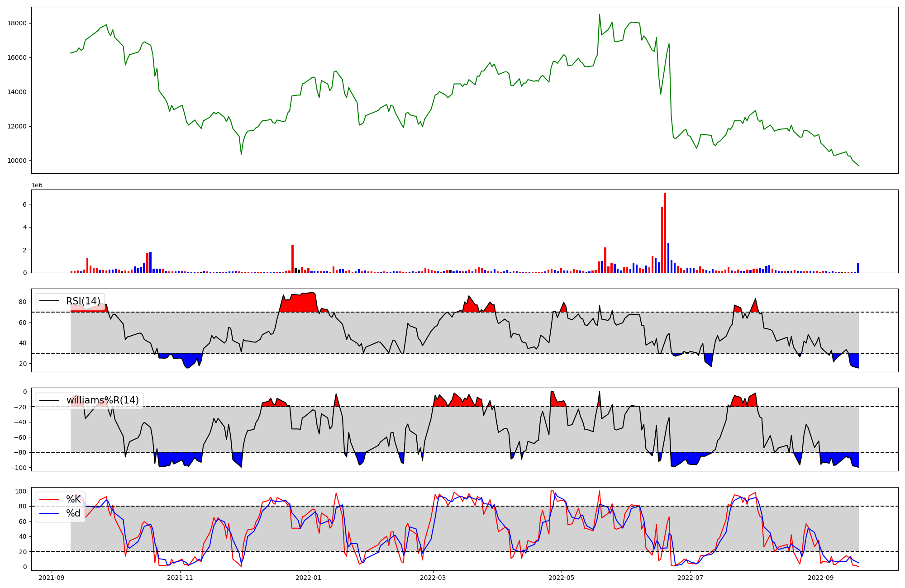
Task: Click the tallest red volume bar
Action: pos(665,233)
